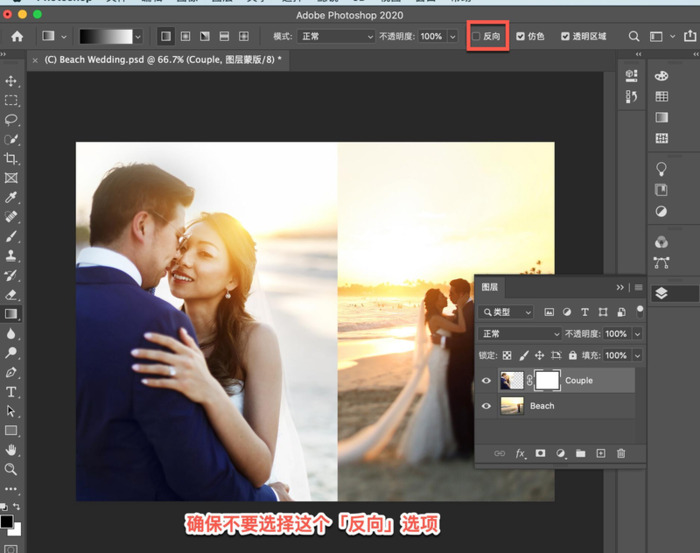Choose the Reflected Gradient style button
Image resolution: width=700 pixels, height=553 pixels.
pyautogui.click(x=224, y=36)
